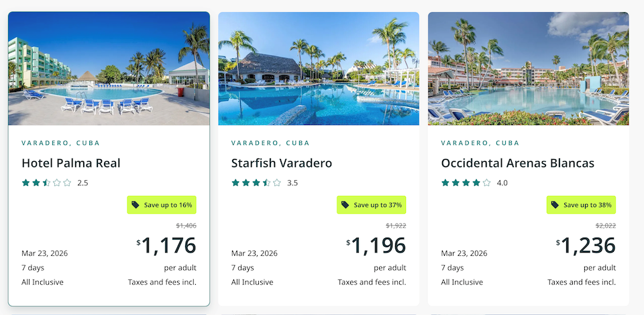This screenshot has width=644, height=315.
Task: Select the $1,196 price for Starfish Varadero
Action: [x=377, y=246]
